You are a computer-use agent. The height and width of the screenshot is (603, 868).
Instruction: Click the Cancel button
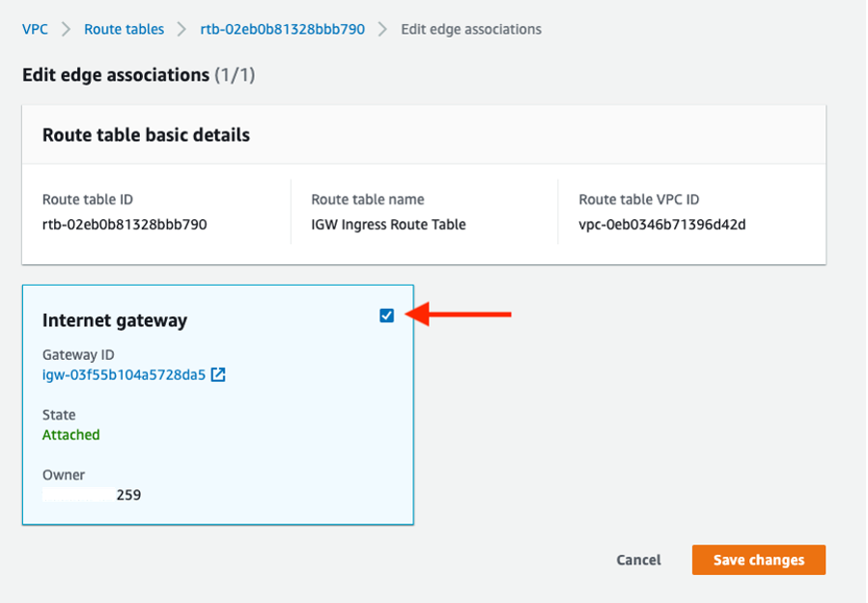coord(638,560)
